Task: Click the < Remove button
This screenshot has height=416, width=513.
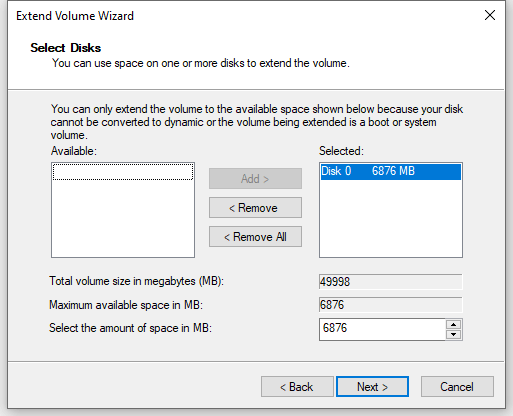Action: click(x=255, y=208)
